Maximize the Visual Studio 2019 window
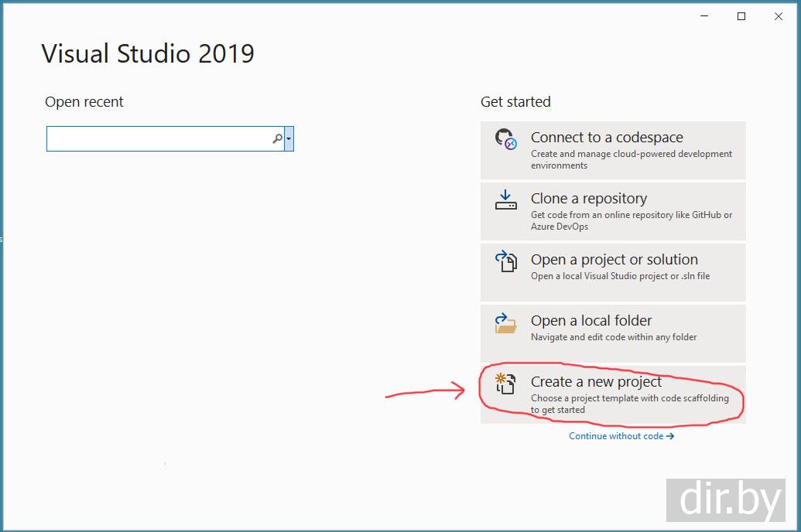The height and width of the screenshot is (532, 801). point(741,16)
